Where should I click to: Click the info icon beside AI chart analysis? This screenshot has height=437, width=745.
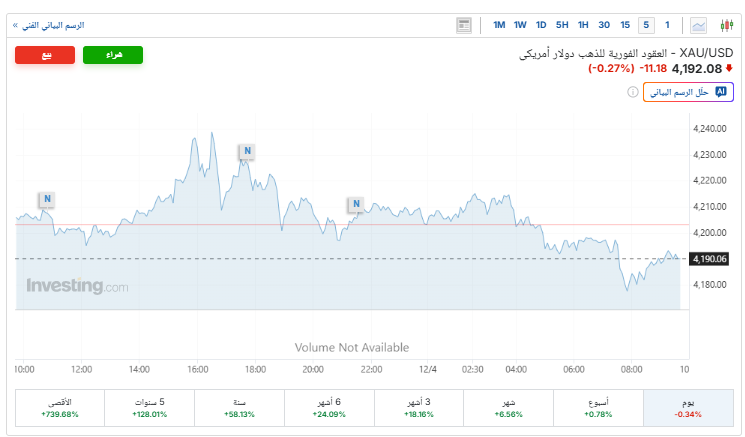point(633,92)
